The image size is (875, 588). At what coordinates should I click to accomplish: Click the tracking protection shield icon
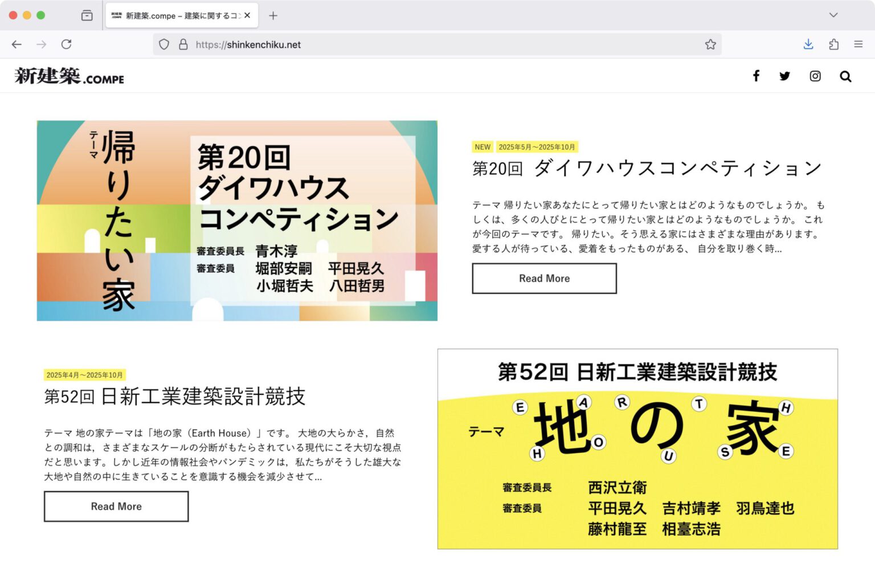click(x=164, y=44)
